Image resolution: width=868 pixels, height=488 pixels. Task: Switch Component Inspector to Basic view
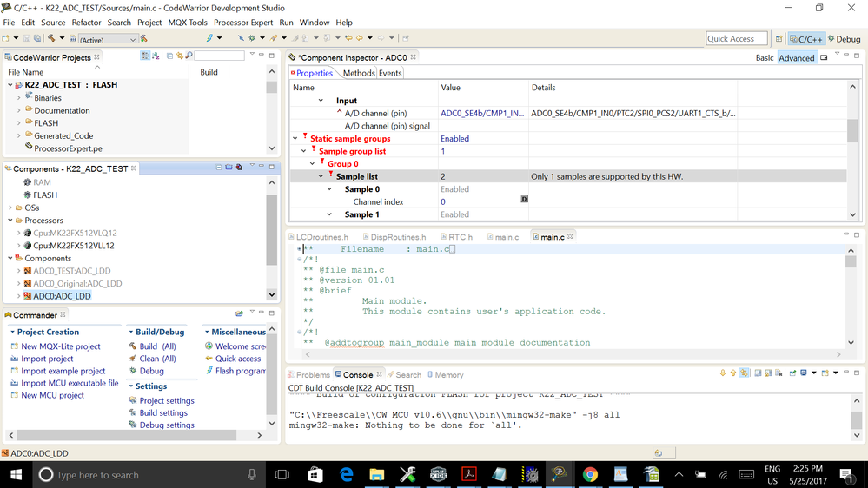765,58
